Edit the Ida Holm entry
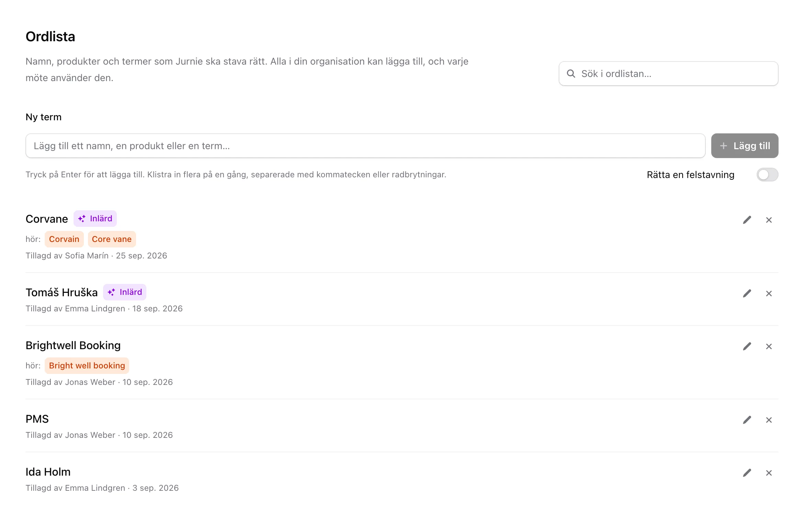This screenshot has height=532, width=804. 747,473
